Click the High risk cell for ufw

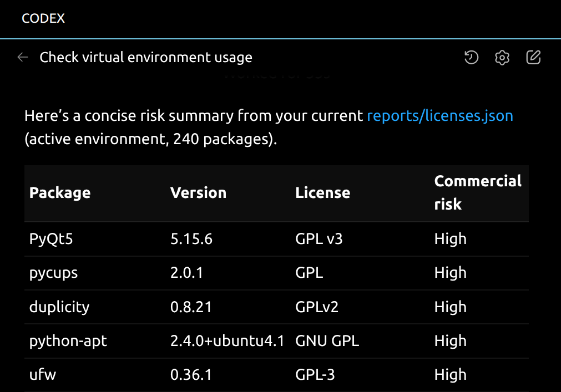point(450,374)
